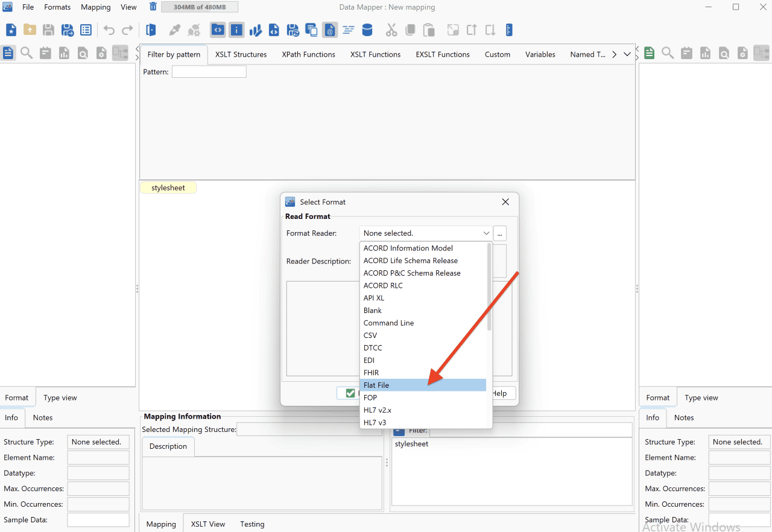The image size is (772, 532).
Task: Click the Cut scissors icon
Action: 391,30
